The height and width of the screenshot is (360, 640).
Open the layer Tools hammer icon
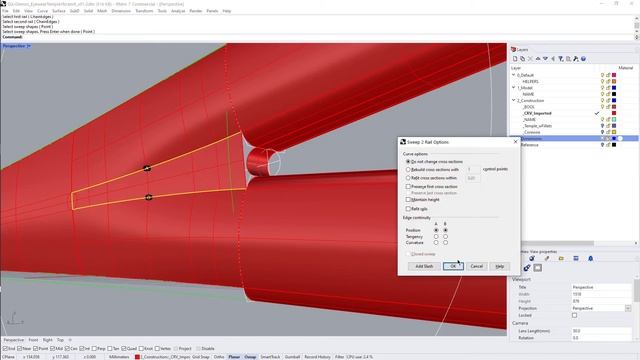click(x=576, y=59)
